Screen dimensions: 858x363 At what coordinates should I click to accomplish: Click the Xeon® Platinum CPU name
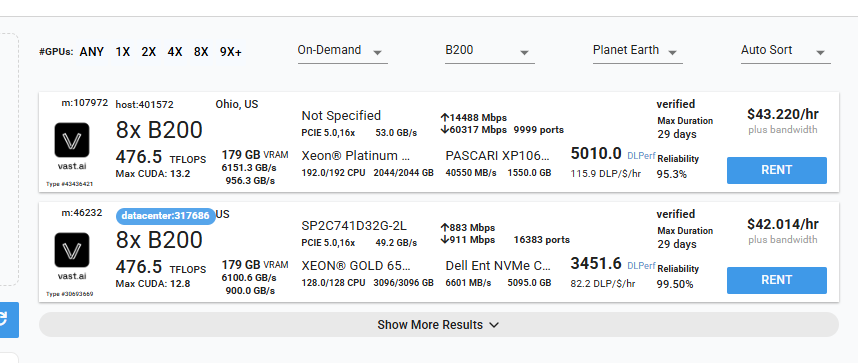pos(356,156)
